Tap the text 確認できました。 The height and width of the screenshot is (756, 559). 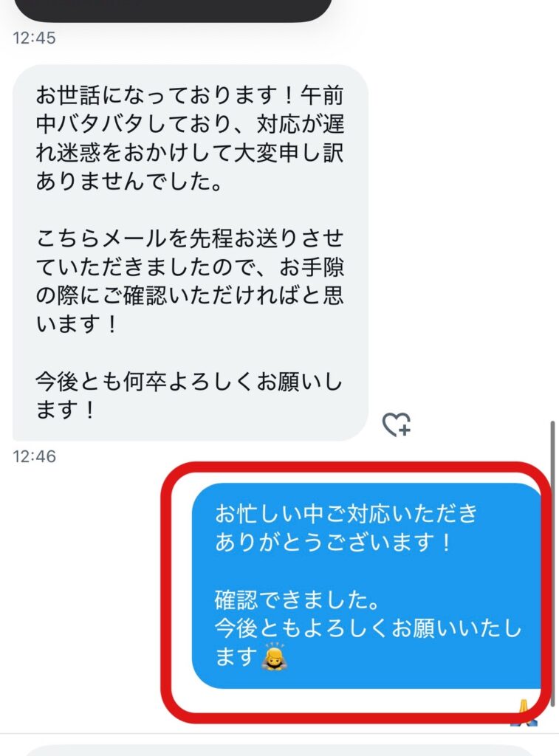tap(297, 600)
